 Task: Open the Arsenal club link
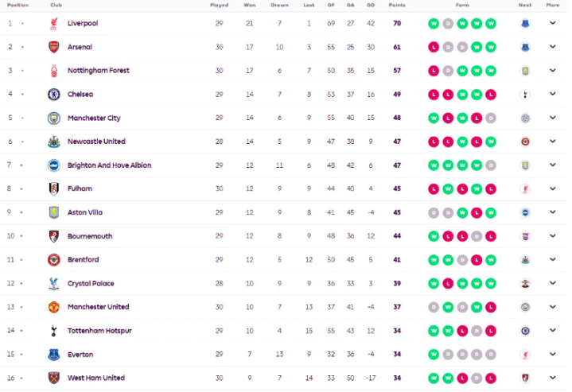pyautogui.click(x=80, y=47)
